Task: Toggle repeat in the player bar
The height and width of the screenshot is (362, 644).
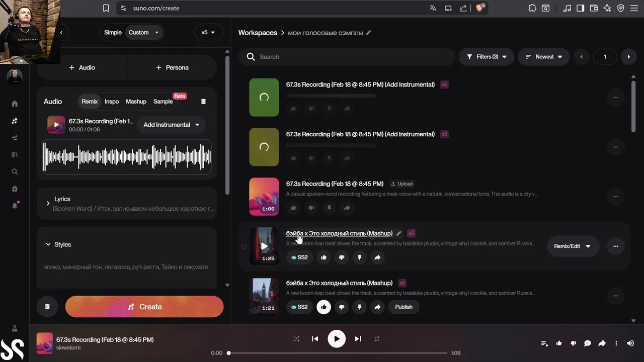Action: coord(377,339)
